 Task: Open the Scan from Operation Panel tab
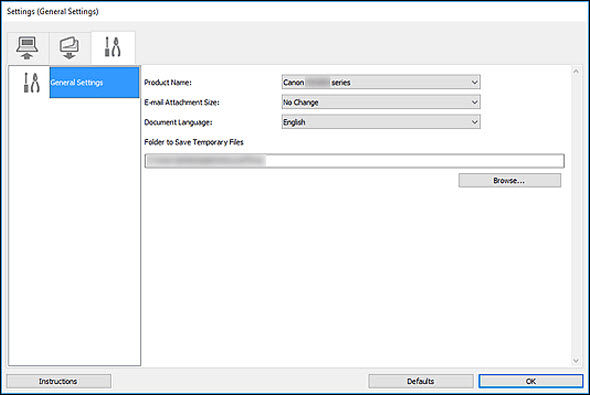pos(70,48)
